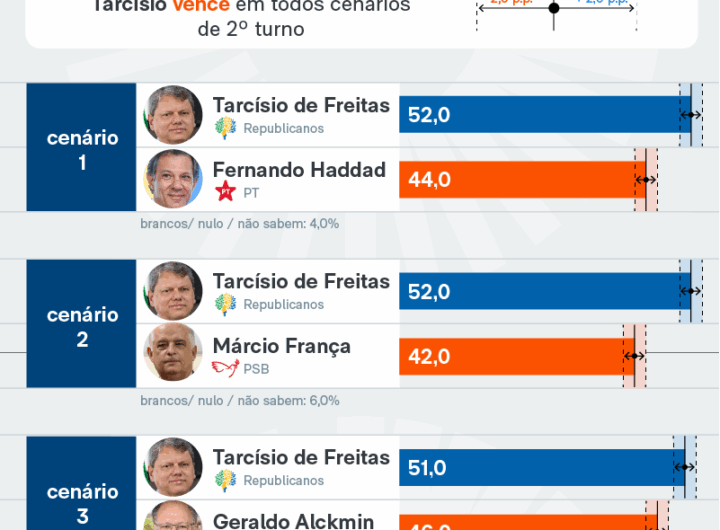Click the margin-of-error arrow on França's bar
720x530 pixels.
[635, 356]
